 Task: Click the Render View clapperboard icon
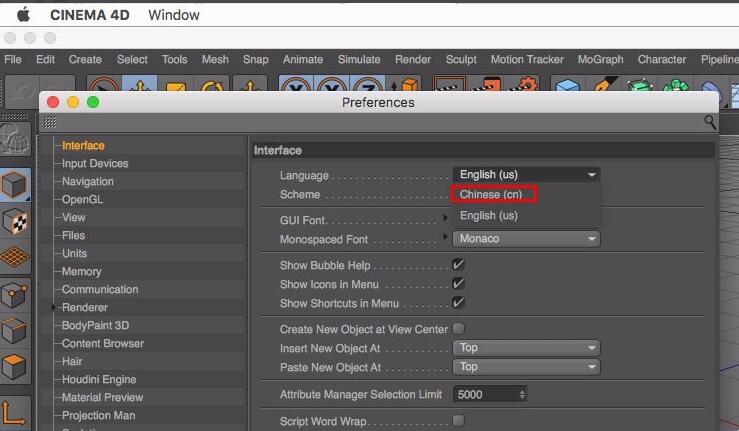pos(449,85)
